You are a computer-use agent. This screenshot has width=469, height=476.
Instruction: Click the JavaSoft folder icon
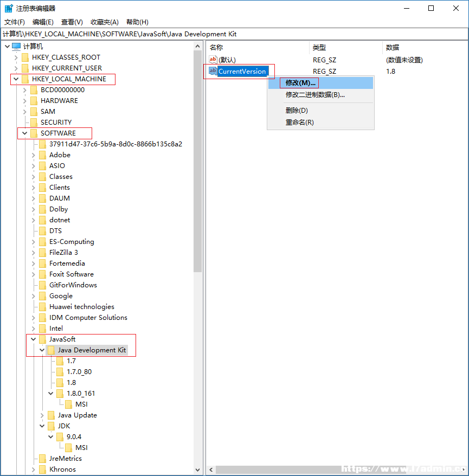[x=43, y=339]
